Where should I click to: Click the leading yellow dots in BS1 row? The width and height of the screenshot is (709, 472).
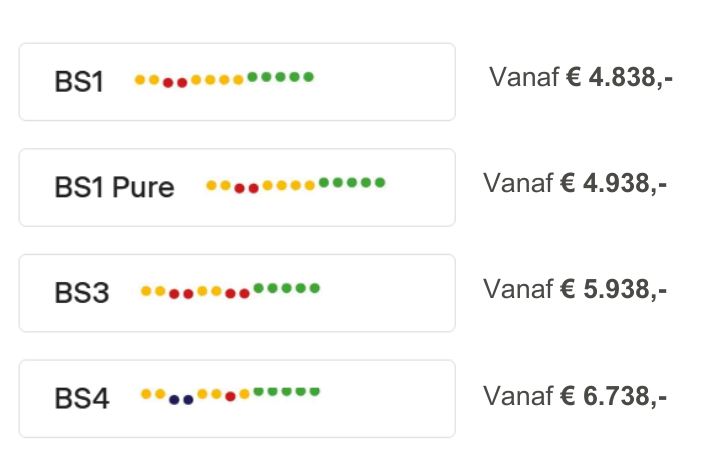click(x=147, y=79)
